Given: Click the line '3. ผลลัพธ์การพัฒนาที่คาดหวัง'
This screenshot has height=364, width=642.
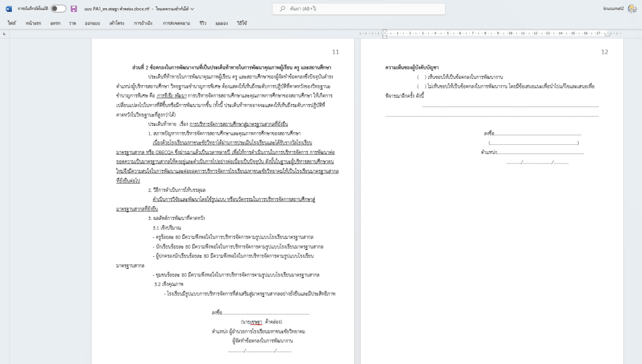Looking at the screenshot, I should [x=176, y=218].
